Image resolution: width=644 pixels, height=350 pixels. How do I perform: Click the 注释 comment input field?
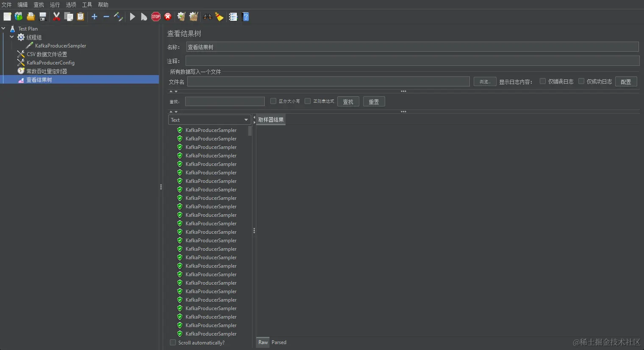coord(412,61)
